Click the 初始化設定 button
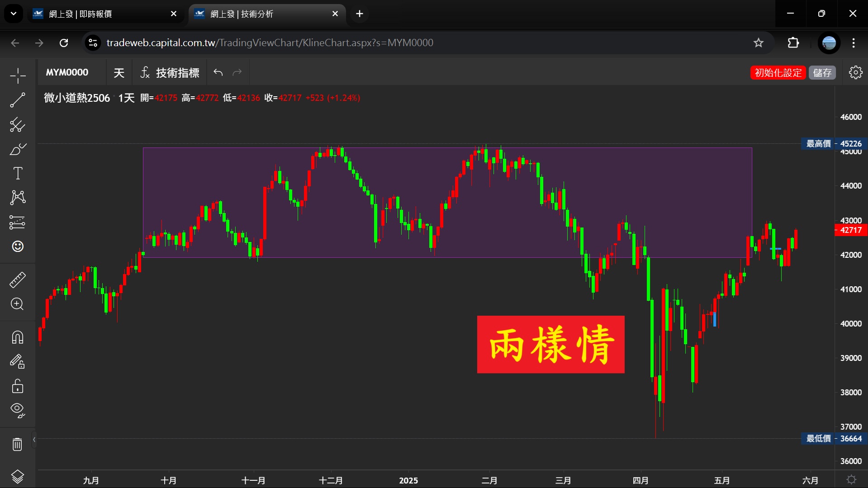Image resolution: width=868 pixels, height=488 pixels. (x=778, y=73)
